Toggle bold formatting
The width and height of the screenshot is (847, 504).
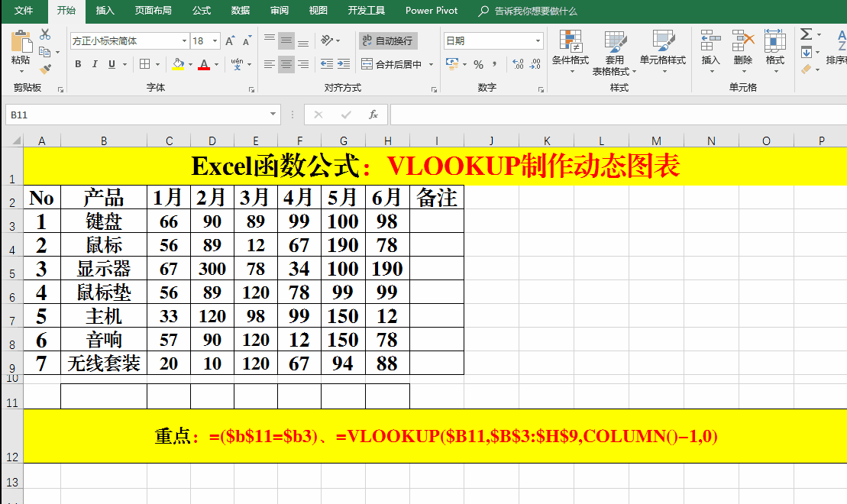[x=78, y=65]
